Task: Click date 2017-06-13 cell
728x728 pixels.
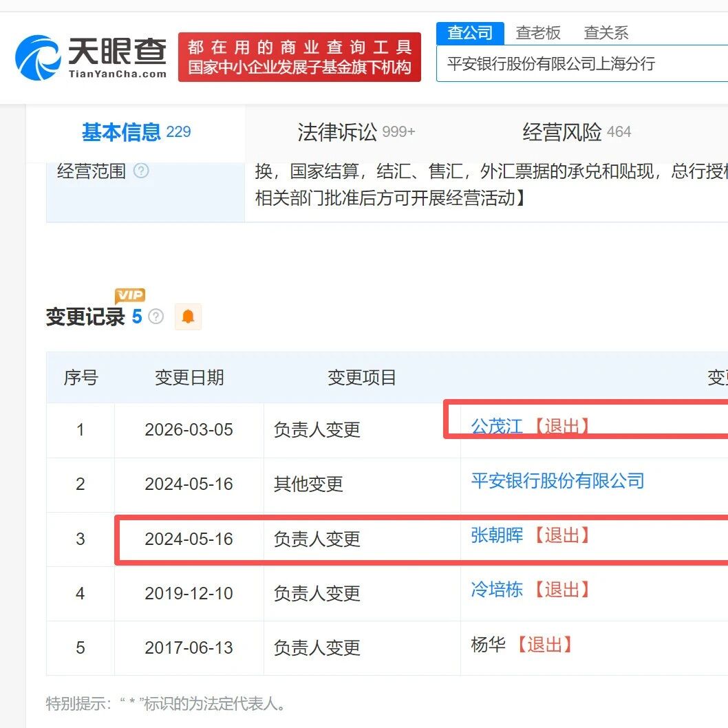Action: tap(189, 647)
